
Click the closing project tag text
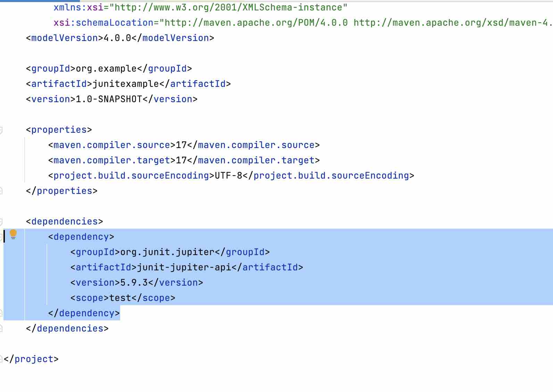coord(31,359)
